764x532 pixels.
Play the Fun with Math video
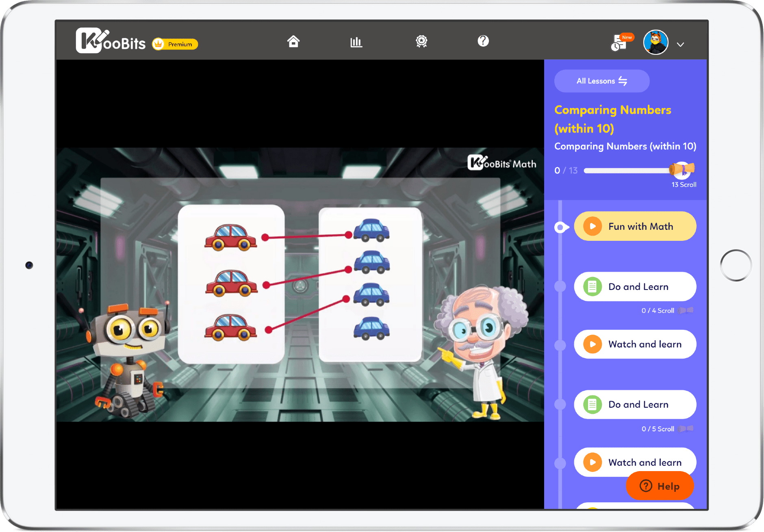click(x=635, y=226)
